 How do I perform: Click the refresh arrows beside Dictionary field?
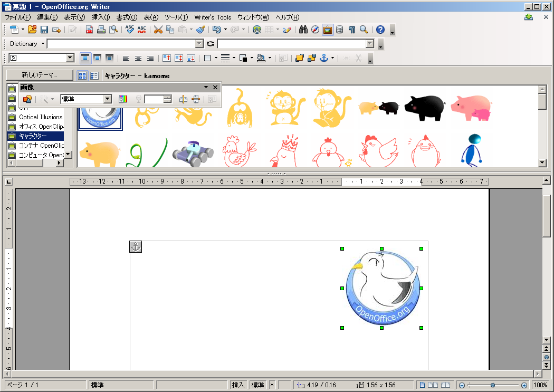pyautogui.click(x=211, y=44)
